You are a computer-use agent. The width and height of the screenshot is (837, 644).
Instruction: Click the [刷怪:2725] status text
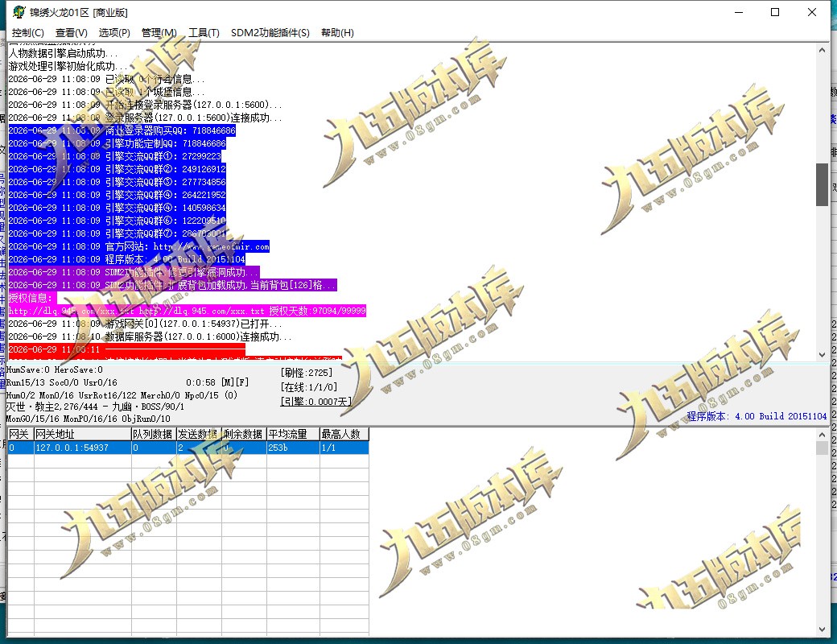point(307,373)
